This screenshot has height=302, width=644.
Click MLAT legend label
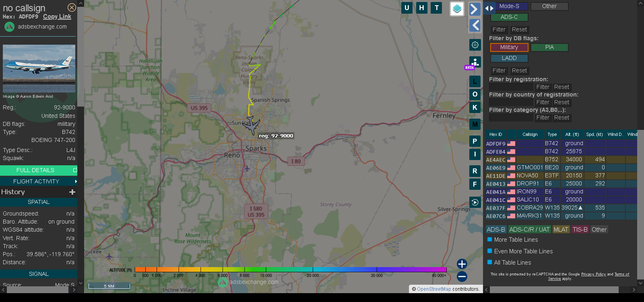pyautogui.click(x=561, y=230)
